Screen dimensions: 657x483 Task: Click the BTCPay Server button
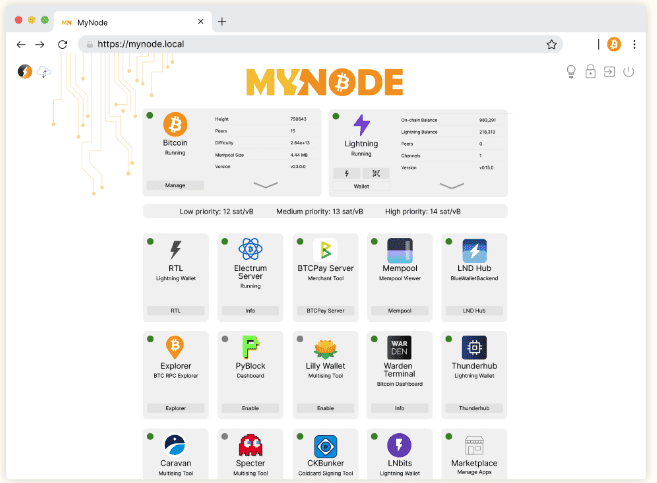pyautogui.click(x=325, y=311)
